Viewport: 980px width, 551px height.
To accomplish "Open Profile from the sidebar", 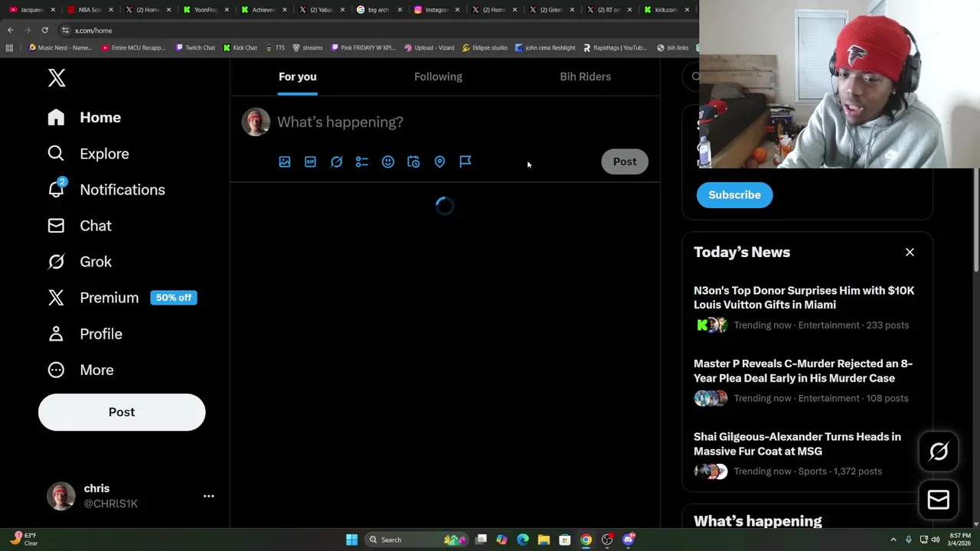I will coord(84,334).
